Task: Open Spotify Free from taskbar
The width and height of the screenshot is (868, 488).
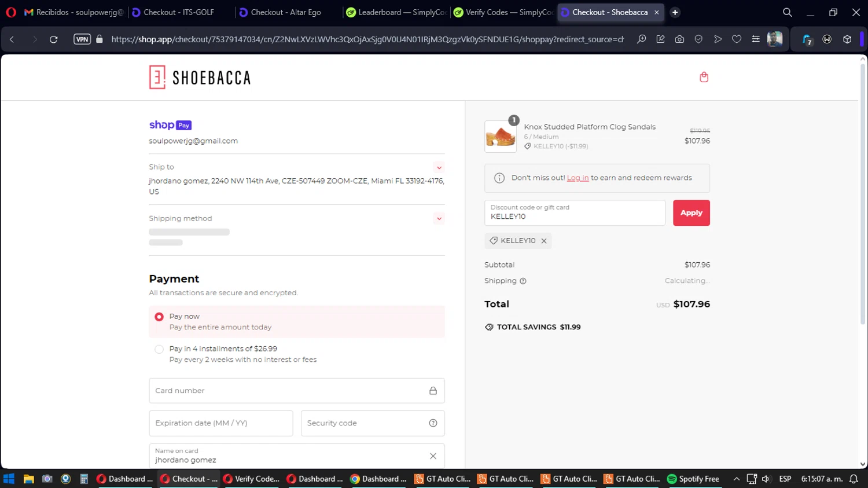Action: pos(694,479)
